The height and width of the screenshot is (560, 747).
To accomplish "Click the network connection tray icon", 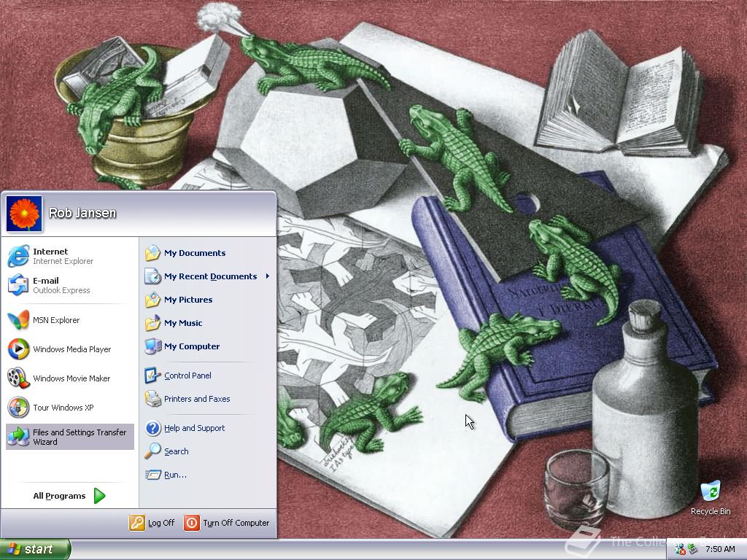I will tap(681, 549).
